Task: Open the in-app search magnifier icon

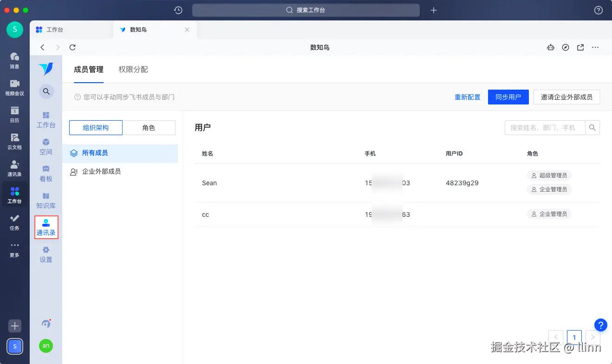Action: coord(46,91)
